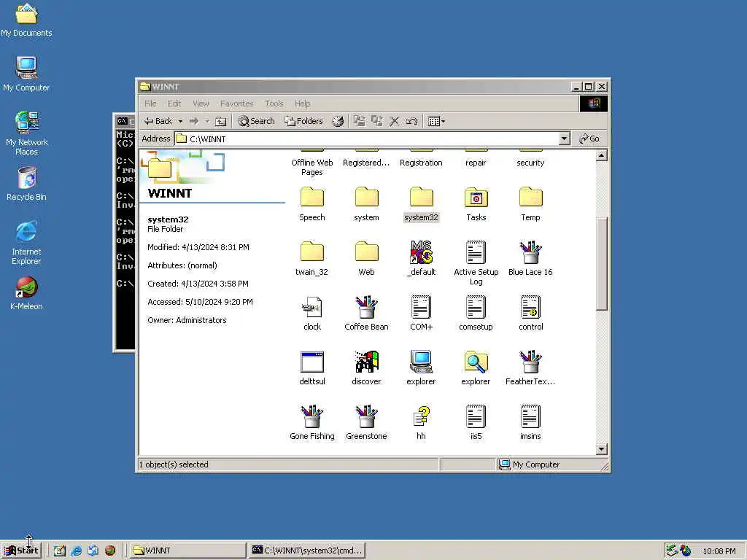Click the Copy To toolbar icon
Image resolution: width=747 pixels, height=560 pixels.
377,121
